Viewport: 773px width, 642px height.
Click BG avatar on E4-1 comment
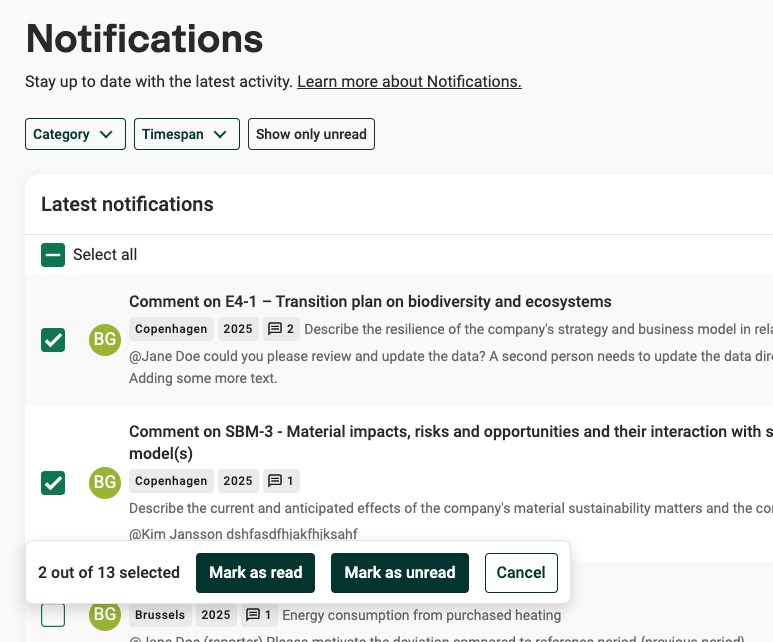coord(105,340)
